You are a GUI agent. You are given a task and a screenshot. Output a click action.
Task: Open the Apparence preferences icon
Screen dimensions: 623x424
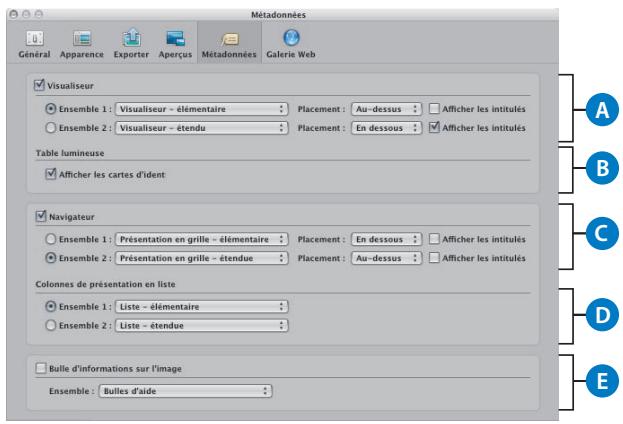pyautogui.click(x=82, y=39)
